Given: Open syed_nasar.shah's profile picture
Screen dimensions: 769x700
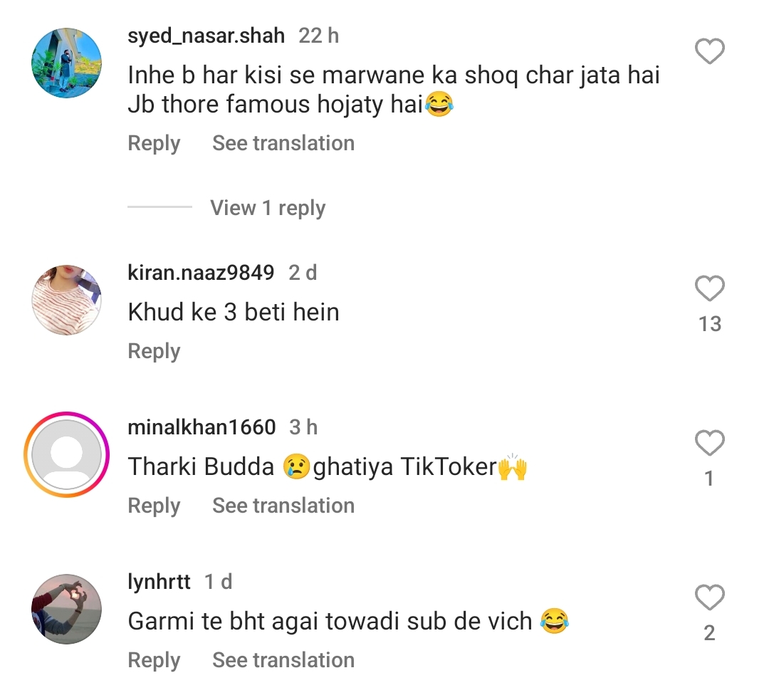Looking at the screenshot, I should (67, 64).
